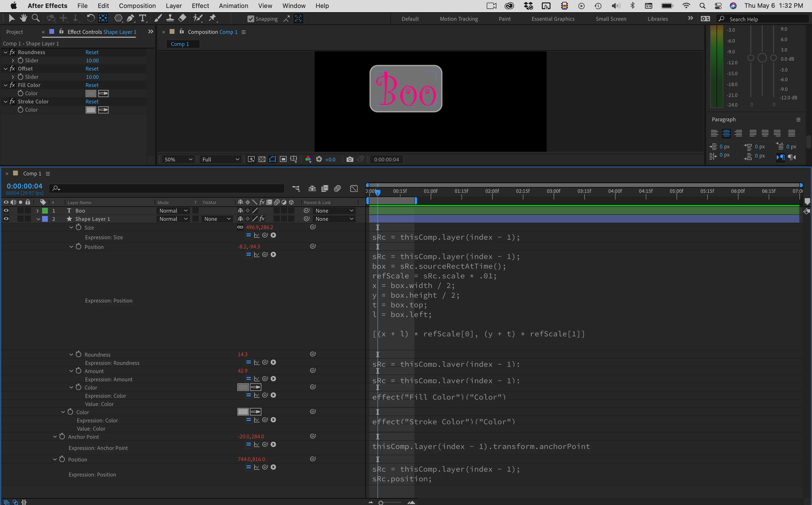Switch to the Project panel tab

click(x=14, y=32)
